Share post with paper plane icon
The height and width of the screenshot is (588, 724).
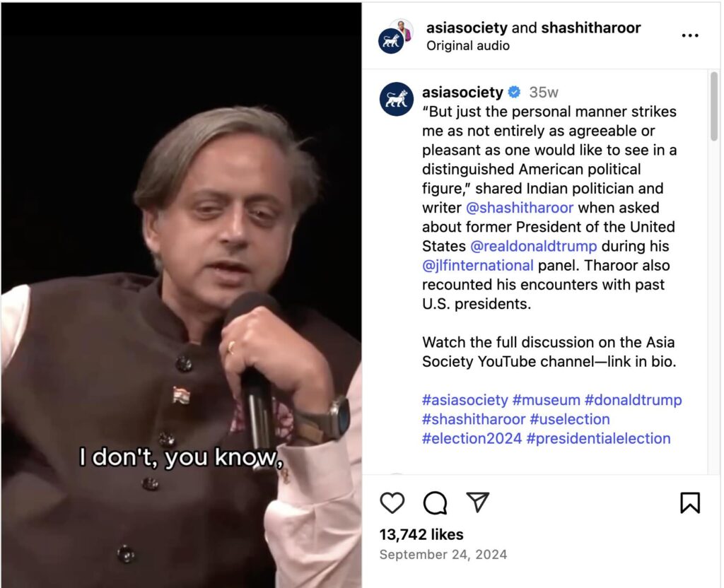pyautogui.click(x=477, y=502)
